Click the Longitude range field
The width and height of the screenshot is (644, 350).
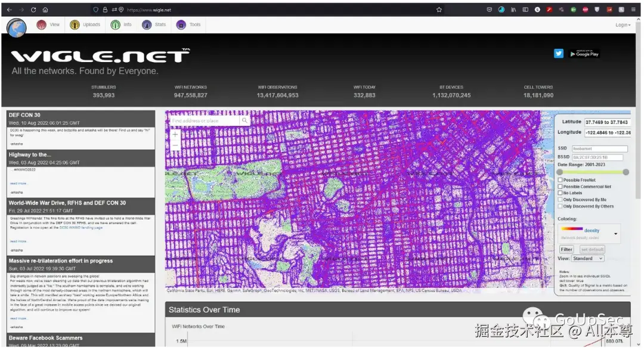tap(608, 132)
